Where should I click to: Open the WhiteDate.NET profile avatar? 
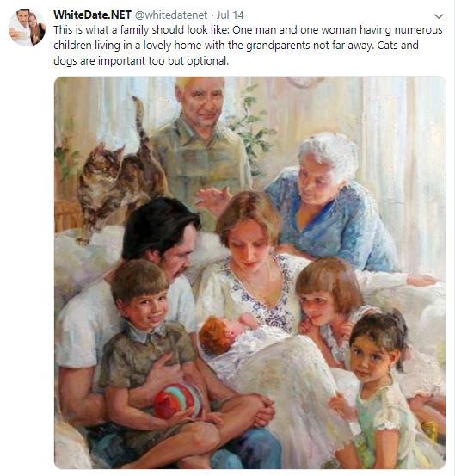pyautogui.click(x=27, y=27)
